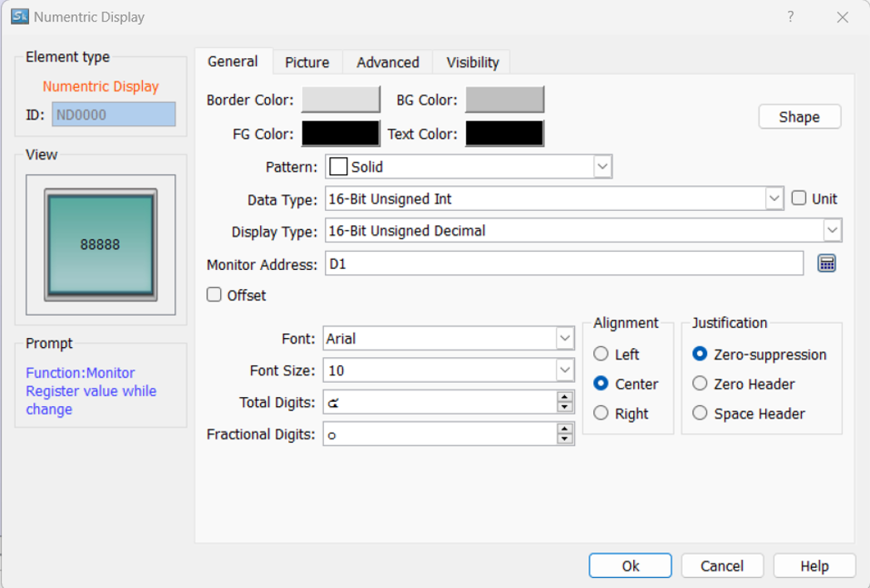This screenshot has width=870, height=588.
Task: Increase Total Digits with up arrow
Action: coord(565,397)
